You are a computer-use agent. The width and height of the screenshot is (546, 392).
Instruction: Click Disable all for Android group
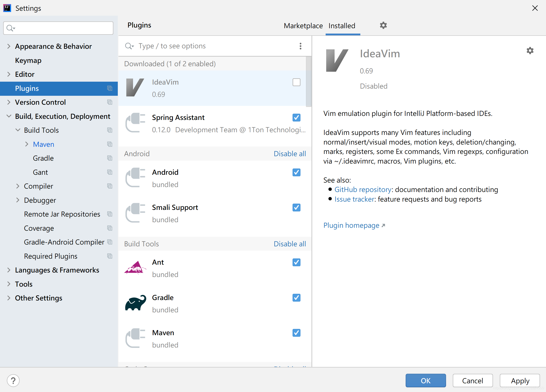[290, 154]
